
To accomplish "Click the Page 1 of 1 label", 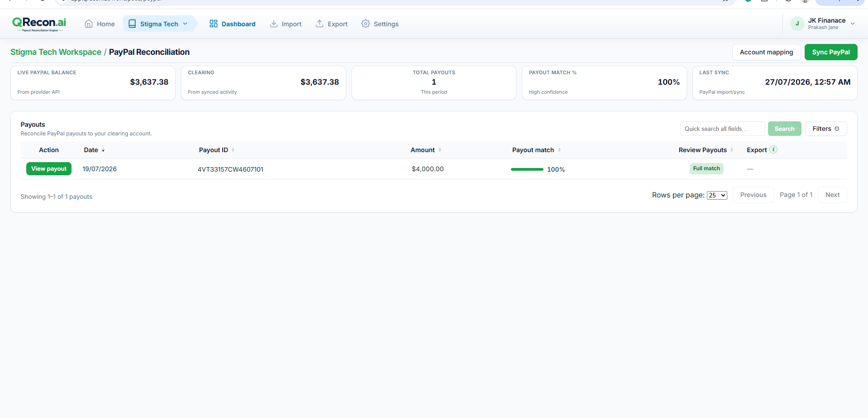I will point(796,195).
